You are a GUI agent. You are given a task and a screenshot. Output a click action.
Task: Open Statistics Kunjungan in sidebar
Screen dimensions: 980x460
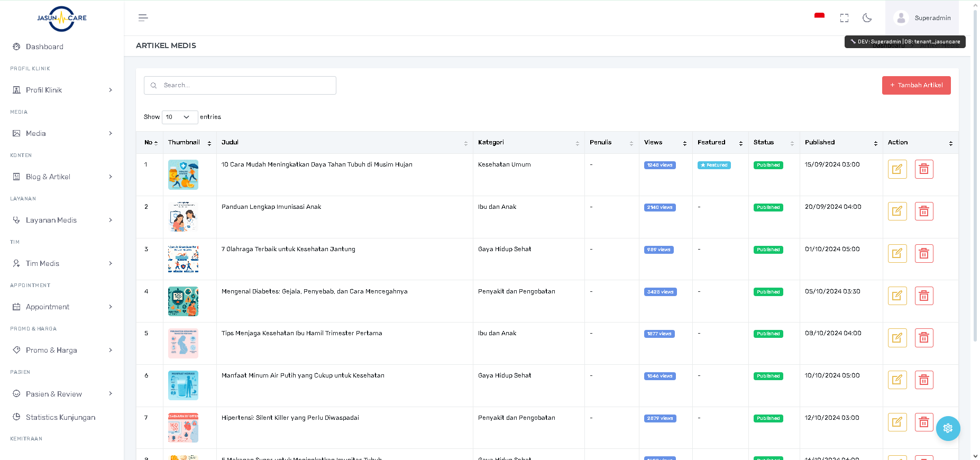60,417
